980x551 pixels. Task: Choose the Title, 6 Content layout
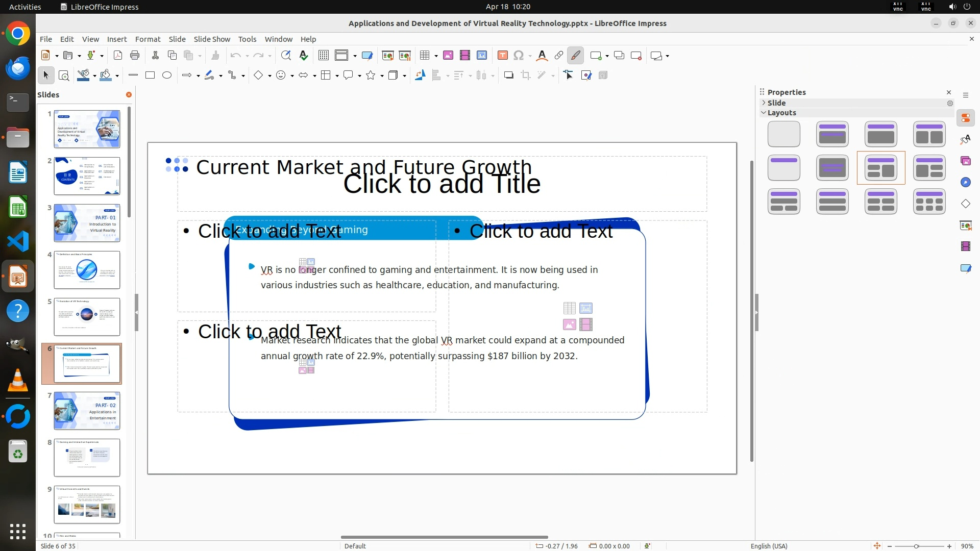pos(929,202)
